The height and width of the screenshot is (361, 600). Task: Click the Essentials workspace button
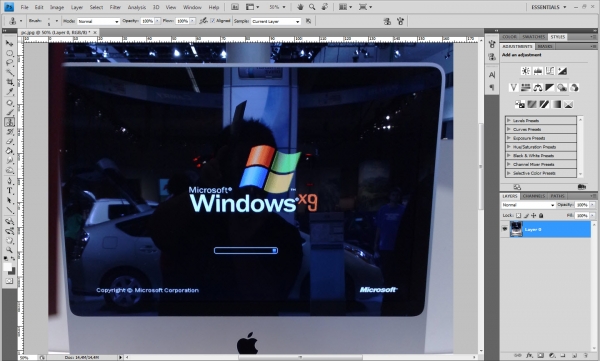549,7
